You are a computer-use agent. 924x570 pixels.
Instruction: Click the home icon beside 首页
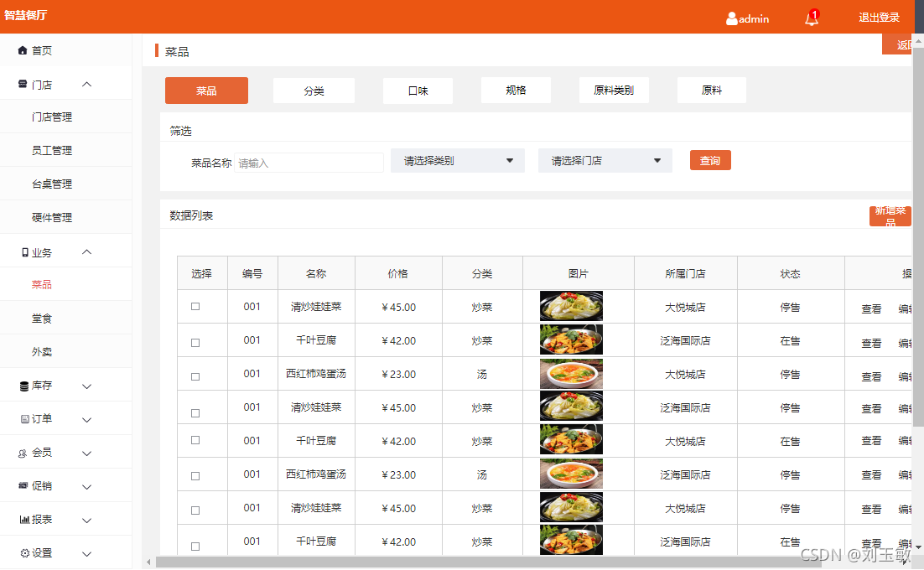click(23, 50)
